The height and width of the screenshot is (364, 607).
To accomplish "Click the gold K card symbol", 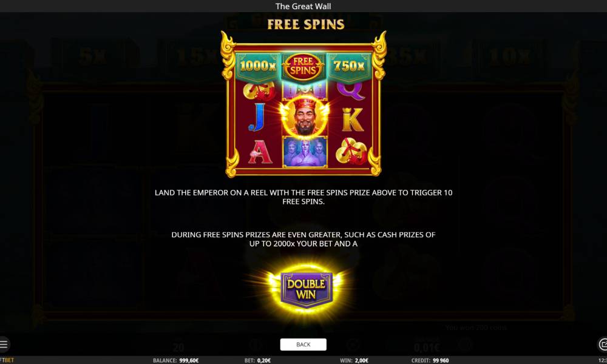I will [352, 119].
